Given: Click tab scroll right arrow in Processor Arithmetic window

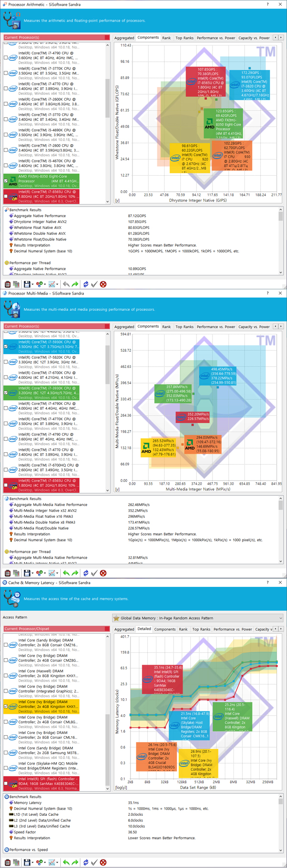Looking at the screenshot, I should [x=281, y=37].
